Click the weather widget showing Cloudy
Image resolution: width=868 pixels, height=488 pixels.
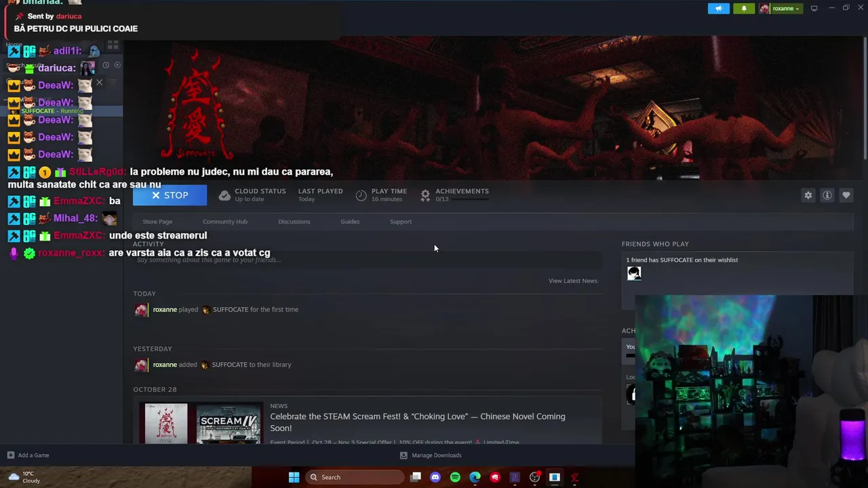[24, 477]
